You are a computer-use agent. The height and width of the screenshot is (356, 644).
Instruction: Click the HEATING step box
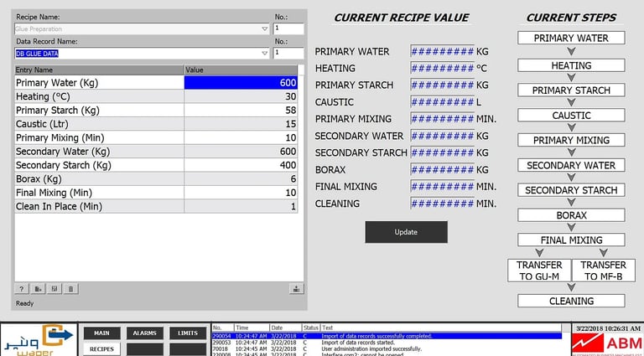(571, 65)
